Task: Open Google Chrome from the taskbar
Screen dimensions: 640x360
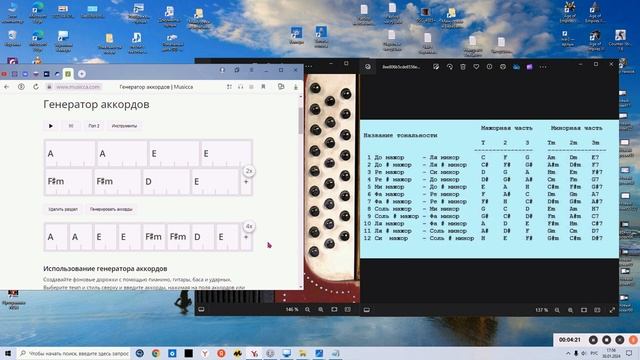Action: pyautogui.click(x=156, y=353)
